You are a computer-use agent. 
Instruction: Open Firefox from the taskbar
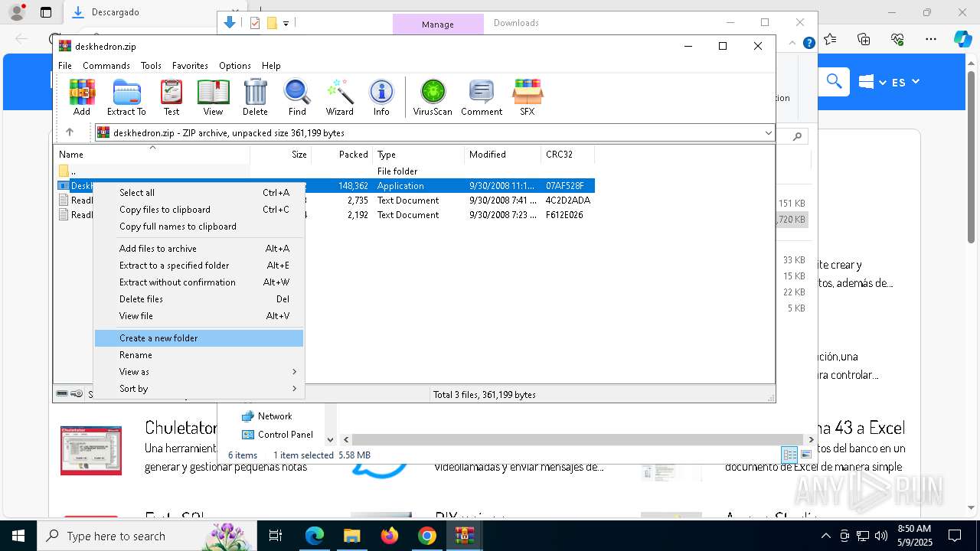click(390, 536)
